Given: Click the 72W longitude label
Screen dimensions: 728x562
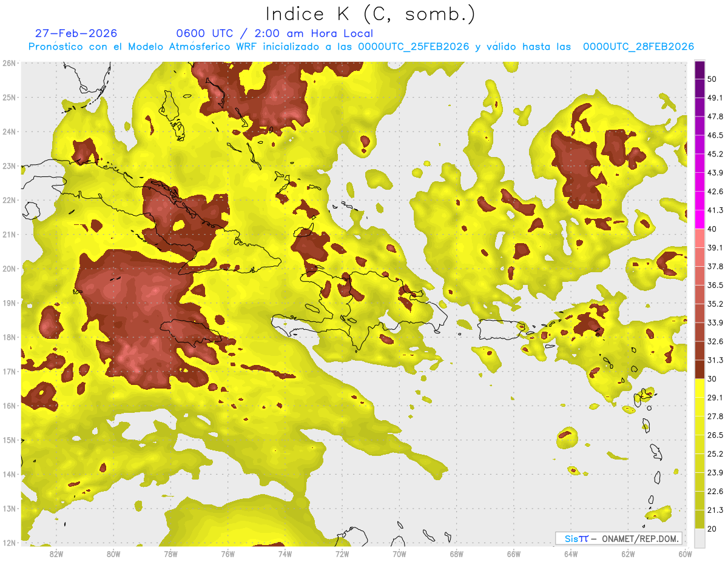Looking at the screenshot, I should [x=342, y=554].
